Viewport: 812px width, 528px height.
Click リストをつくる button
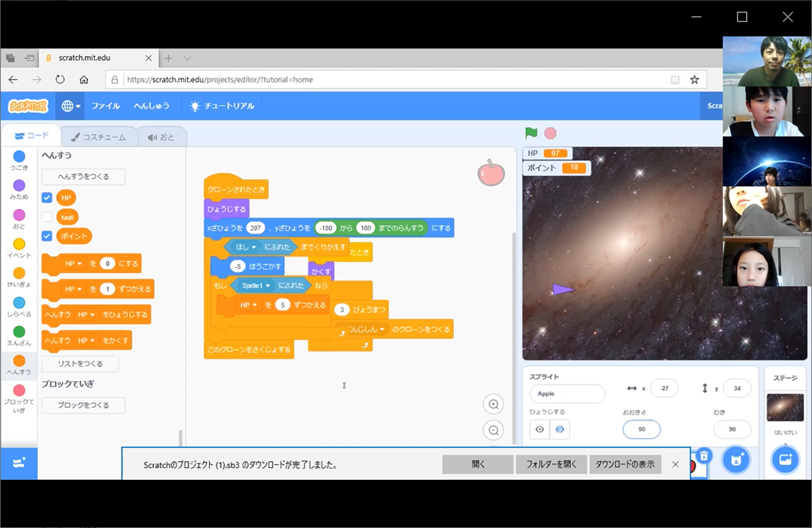pos(80,364)
